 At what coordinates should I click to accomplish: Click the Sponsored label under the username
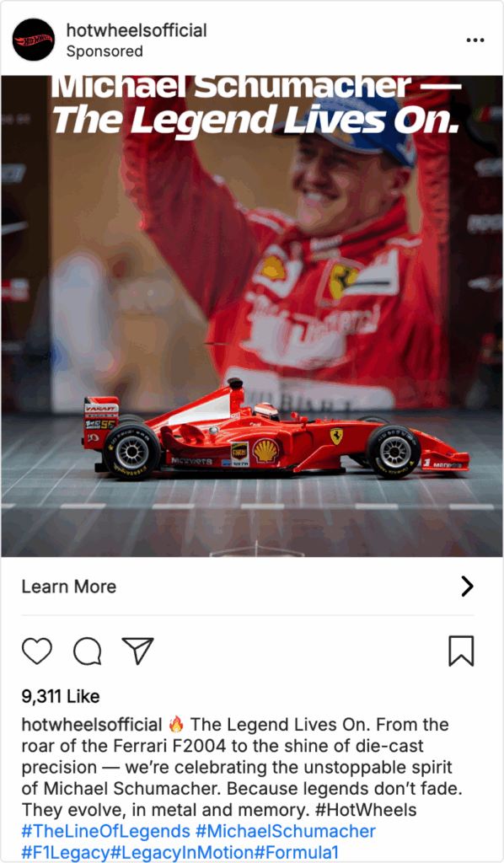pyautogui.click(x=105, y=51)
